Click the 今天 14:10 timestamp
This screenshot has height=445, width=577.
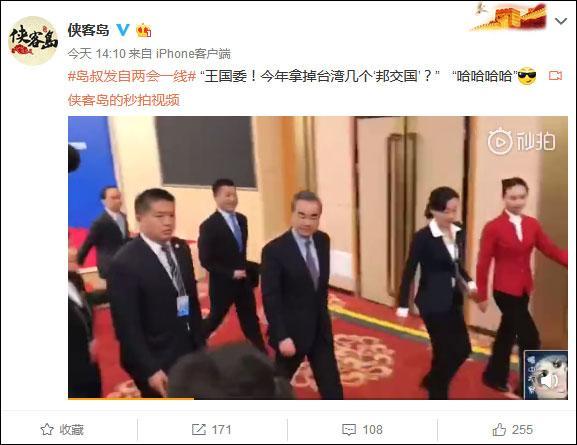pyautogui.click(x=97, y=54)
